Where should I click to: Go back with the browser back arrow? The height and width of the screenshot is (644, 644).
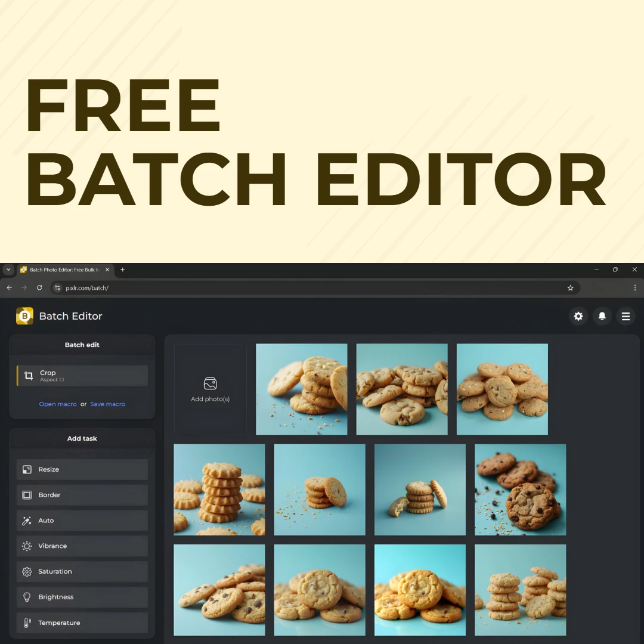point(10,288)
